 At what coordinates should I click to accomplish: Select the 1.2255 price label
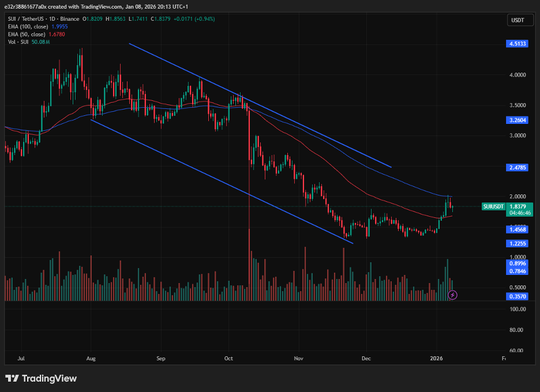(517, 243)
